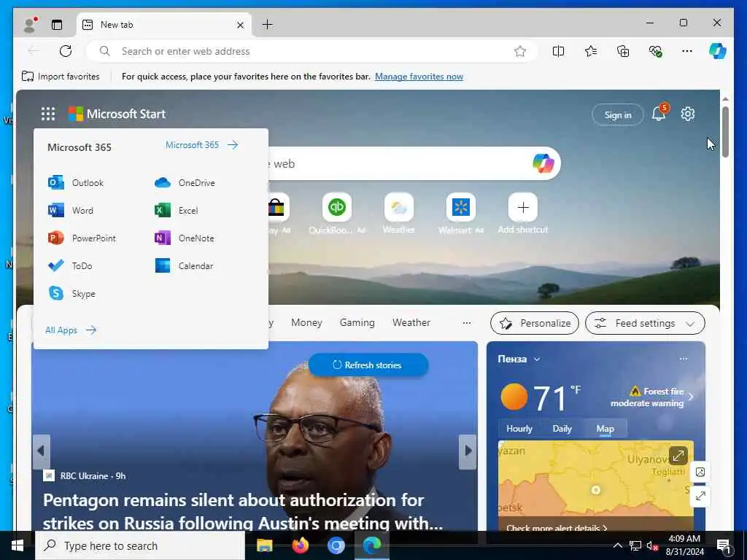Open Firefox from taskbar
The height and width of the screenshot is (560, 747).
[300, 545]
